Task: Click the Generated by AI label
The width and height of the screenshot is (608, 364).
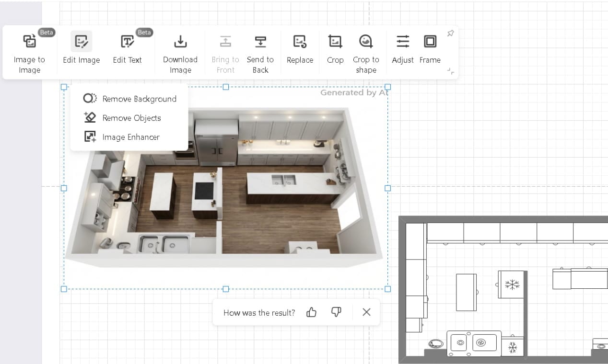Action: [x=355, y=92]
